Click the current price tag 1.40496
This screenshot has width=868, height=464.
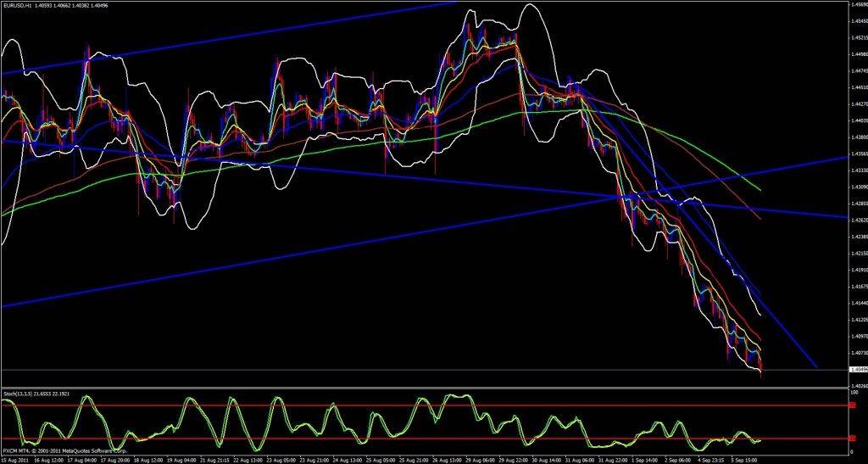pyautogui.click(x=857, y=370)
